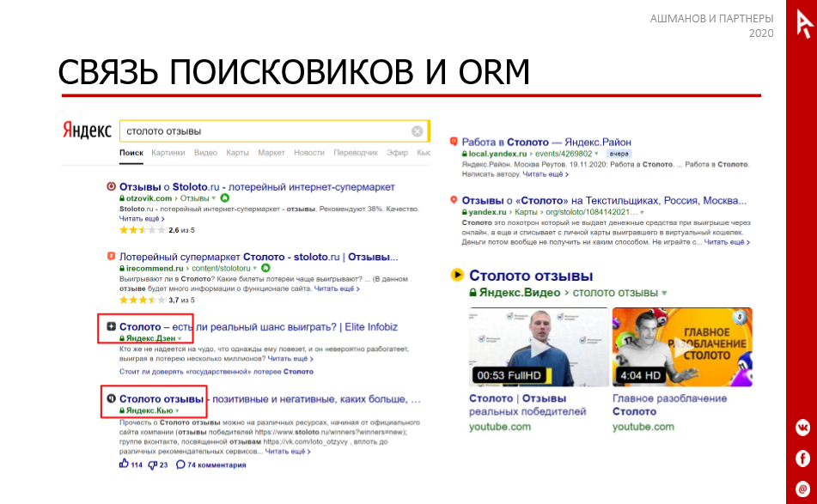The width and height of the screenshot is (817, 504).
Task: Open 'Столото | Отзывы реальных победителей' video link
Action: point(527,405)
